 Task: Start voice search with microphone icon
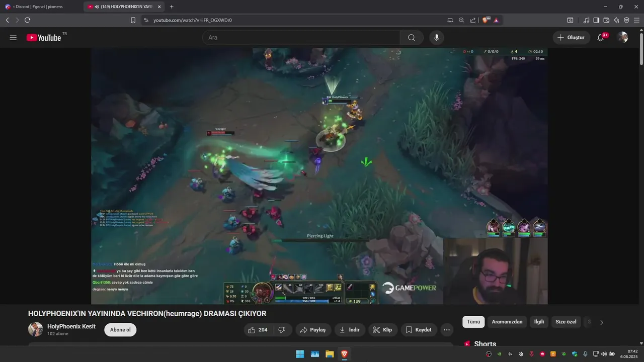437,38
